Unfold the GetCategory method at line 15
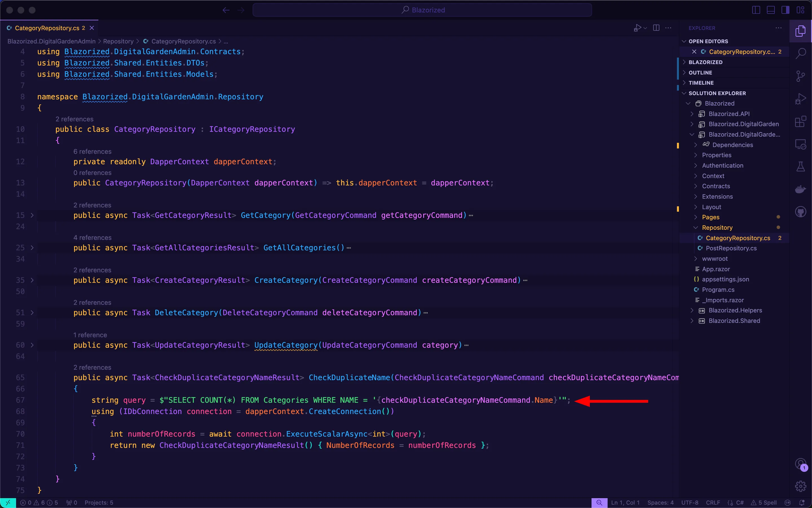Screen dimensions: 812x508 (32, 215)
